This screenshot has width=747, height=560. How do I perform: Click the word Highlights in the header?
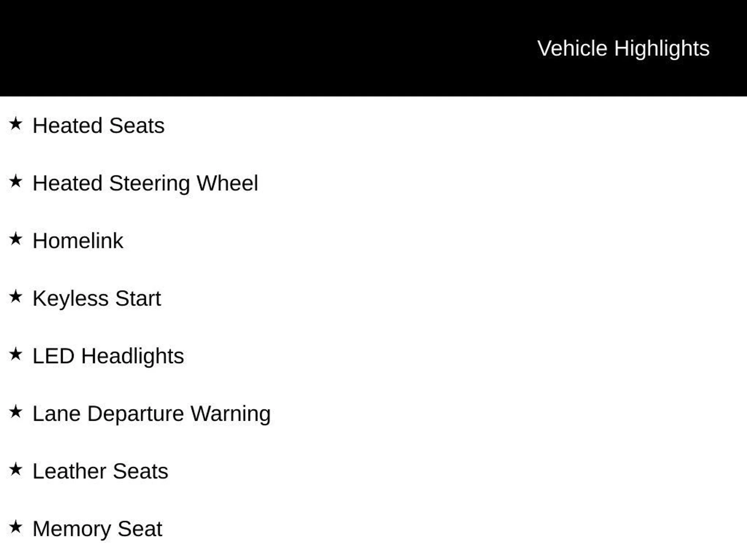click(x=662, y=49)
